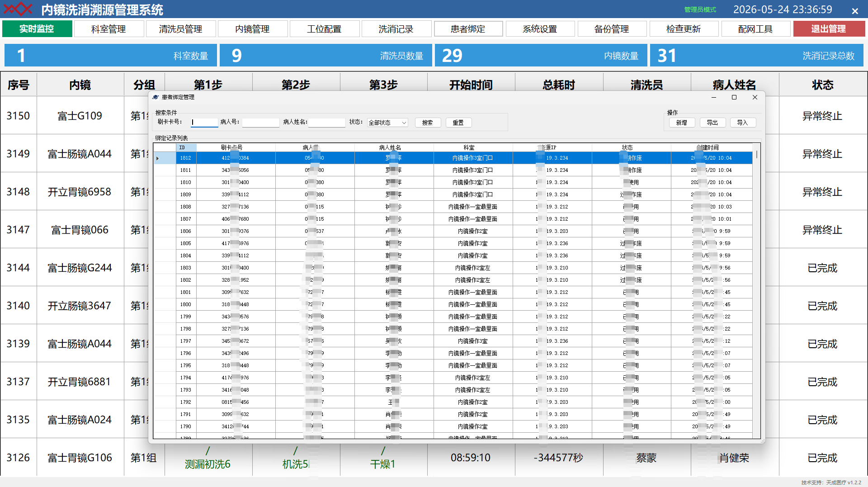
Task: Open 系统设置 page
Action: 540,29
